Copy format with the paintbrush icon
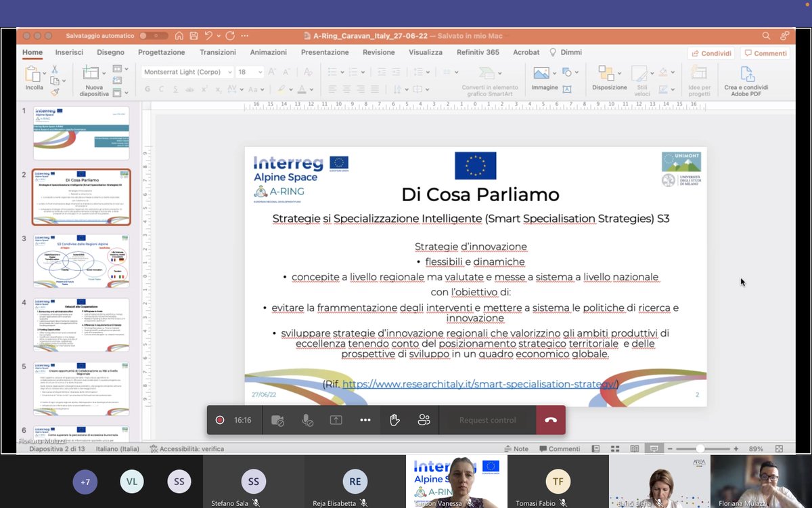Screen dimensions: 812x508 pyautogui.click(x=55, y=91)
